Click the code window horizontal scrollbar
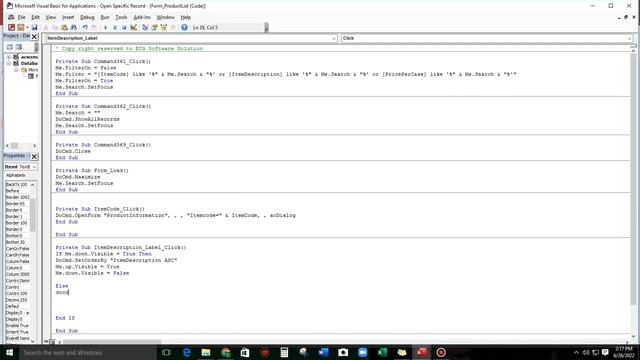Screen dimensions: 640x360 click(343, 342)
